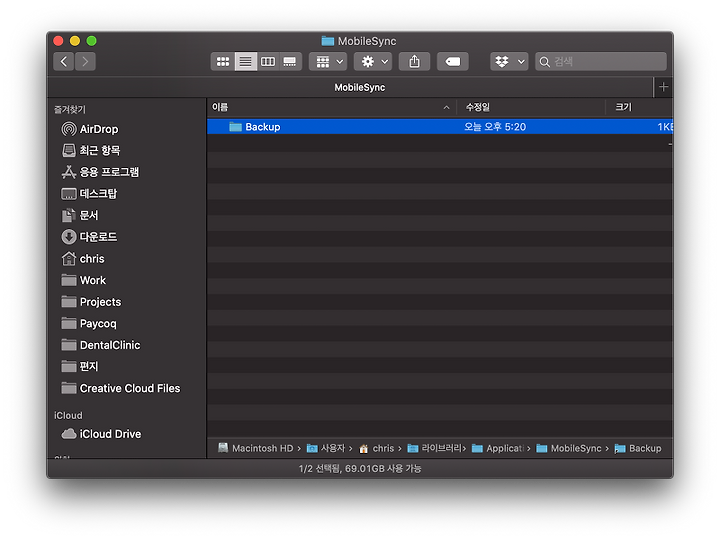Switch to column view

(268, 62)
